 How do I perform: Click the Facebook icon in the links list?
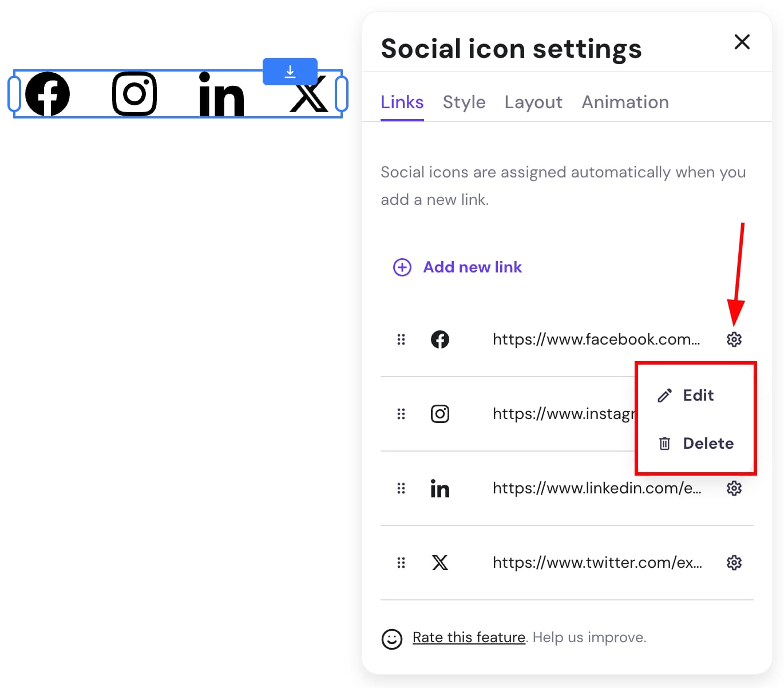(x=440, y=339)
